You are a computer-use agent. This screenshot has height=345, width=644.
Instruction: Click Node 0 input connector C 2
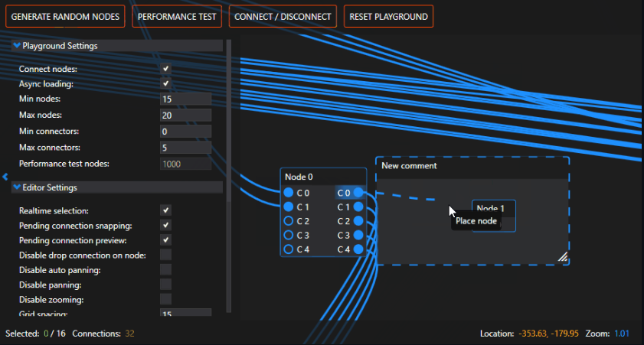pos(288,221)
